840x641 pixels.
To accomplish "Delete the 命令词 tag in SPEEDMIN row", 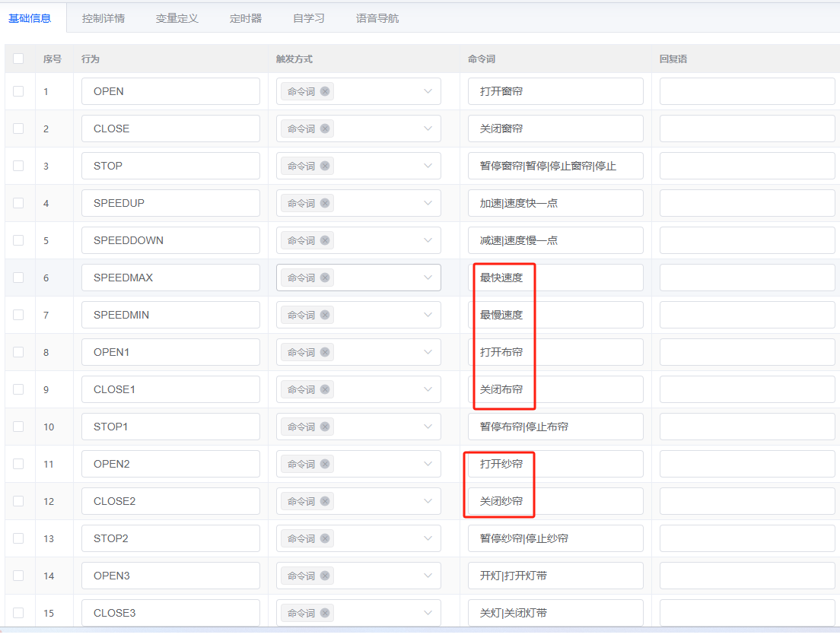I will tap(325, 315).
